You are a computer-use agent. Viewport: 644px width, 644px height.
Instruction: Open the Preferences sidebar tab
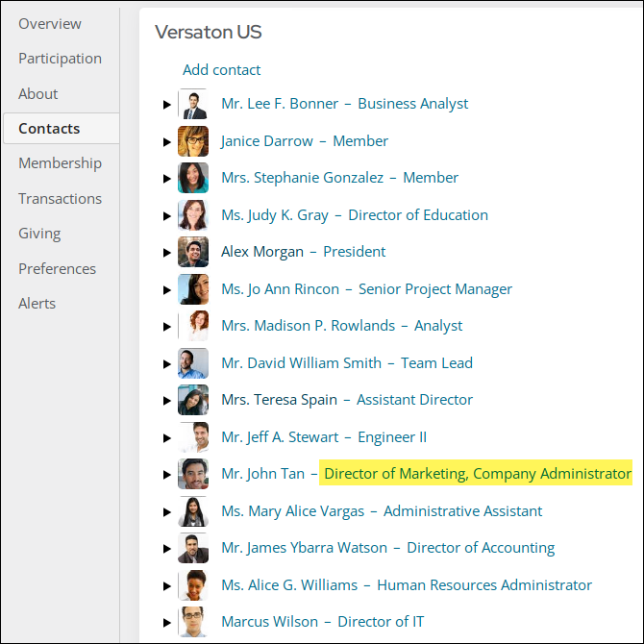(57, 269)
